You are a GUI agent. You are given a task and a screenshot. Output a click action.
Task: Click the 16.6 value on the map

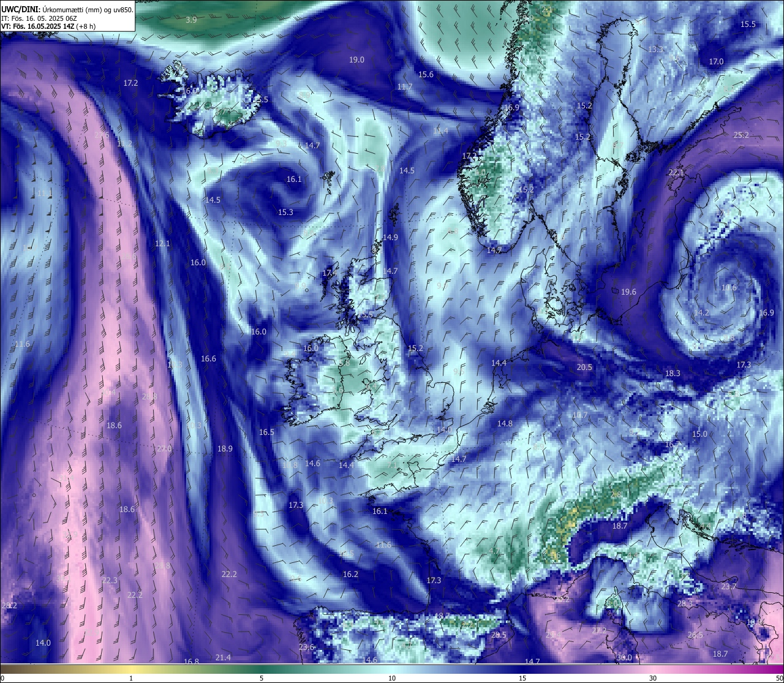pyautogui.click(x=208, y=359)
